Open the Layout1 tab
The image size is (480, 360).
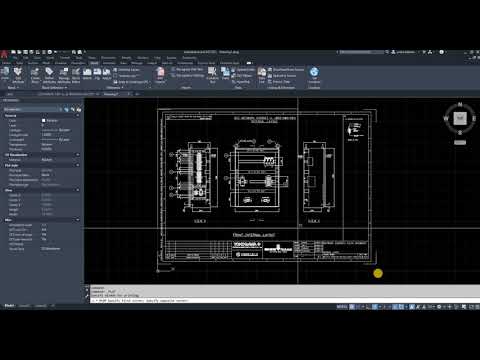click(x=24, y=306)
